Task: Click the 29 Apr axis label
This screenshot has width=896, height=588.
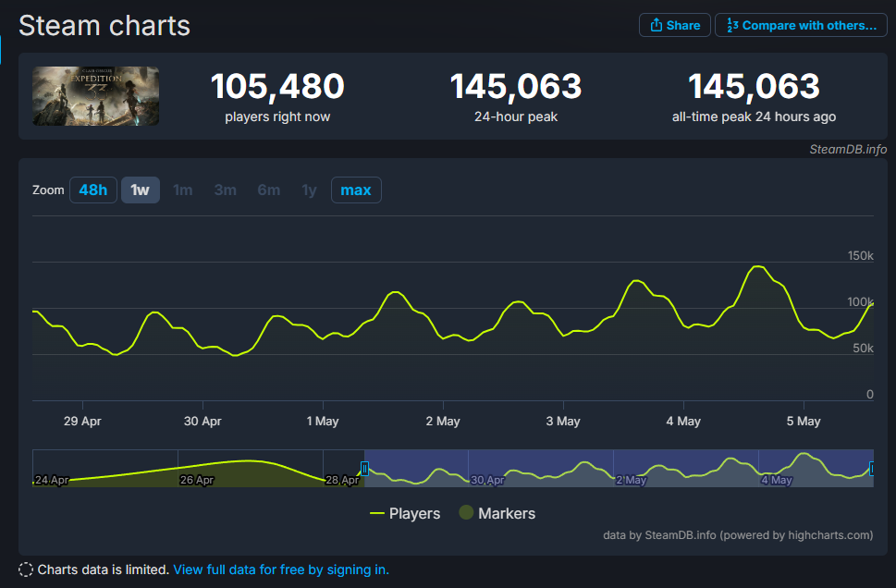Action: tap(82, 422)
